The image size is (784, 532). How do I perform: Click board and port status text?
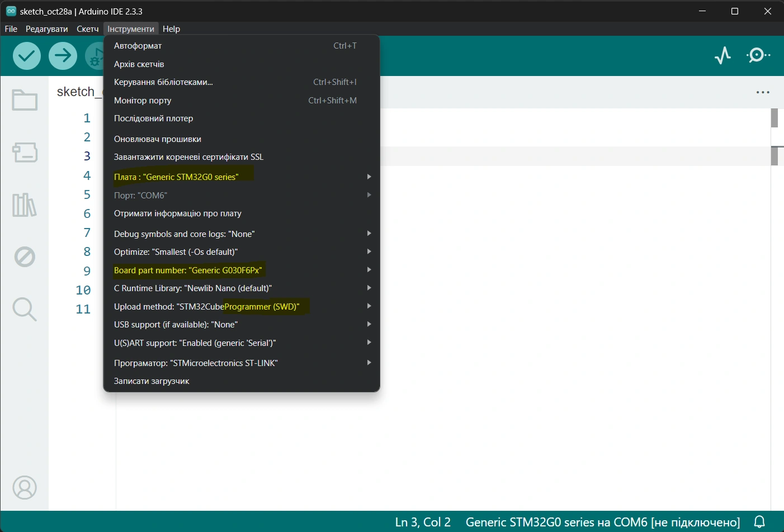pyautogui.click(x=603, y=522)
